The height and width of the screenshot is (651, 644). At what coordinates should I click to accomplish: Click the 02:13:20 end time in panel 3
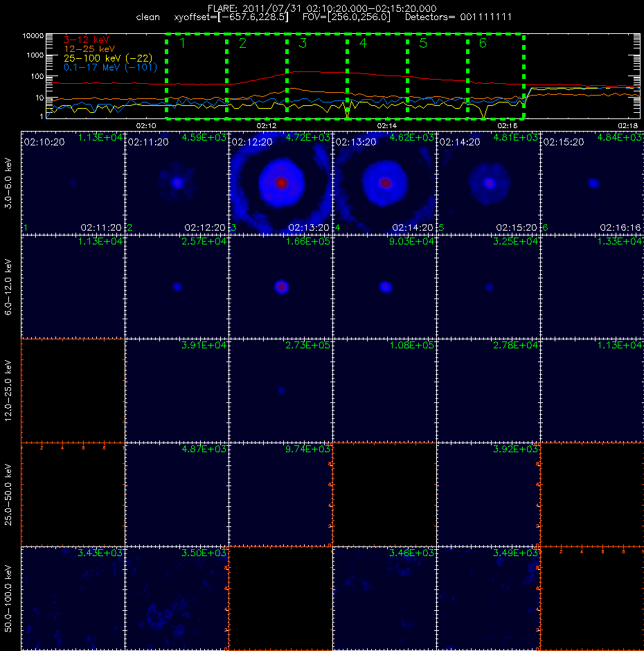tap(309, 228)
